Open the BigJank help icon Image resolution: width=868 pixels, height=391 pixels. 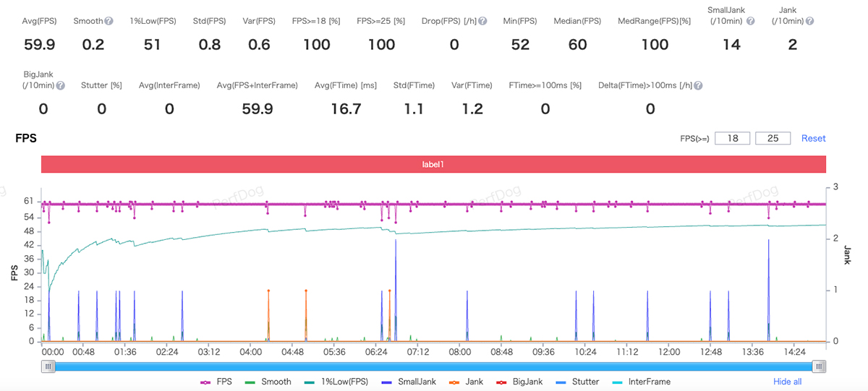tap(61, 85)
